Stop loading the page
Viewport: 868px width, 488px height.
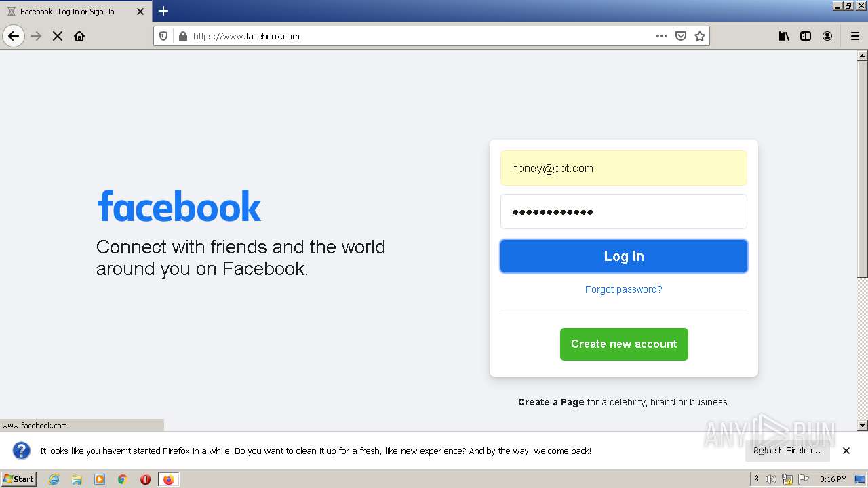58,36
